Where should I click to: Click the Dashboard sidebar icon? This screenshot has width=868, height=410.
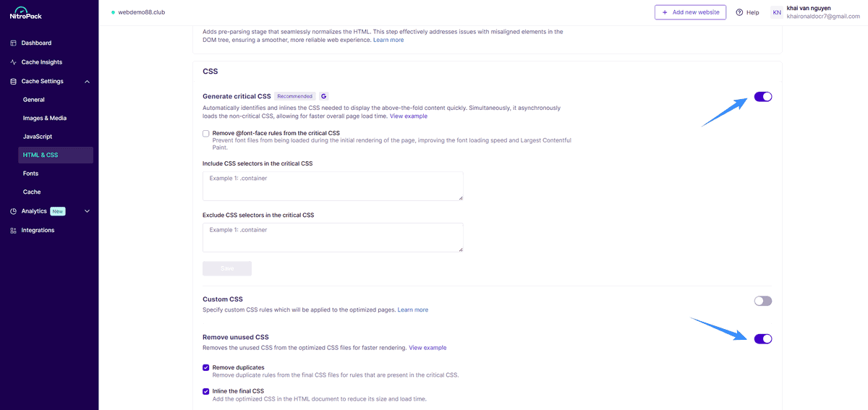click(14, 43)
